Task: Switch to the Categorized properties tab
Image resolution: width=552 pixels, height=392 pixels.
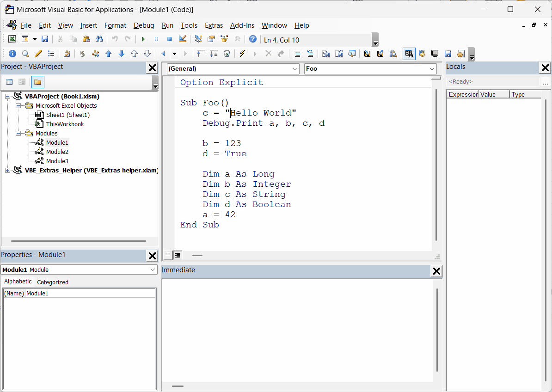Action: click(x=53, y=282)
